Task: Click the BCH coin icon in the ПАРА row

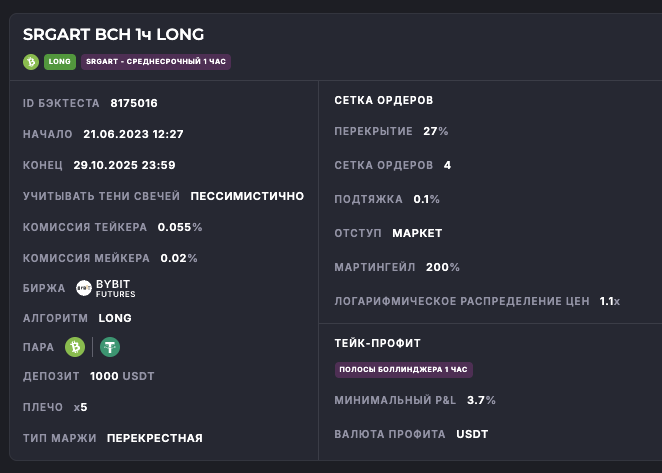Action: click(x=74, y=347)
